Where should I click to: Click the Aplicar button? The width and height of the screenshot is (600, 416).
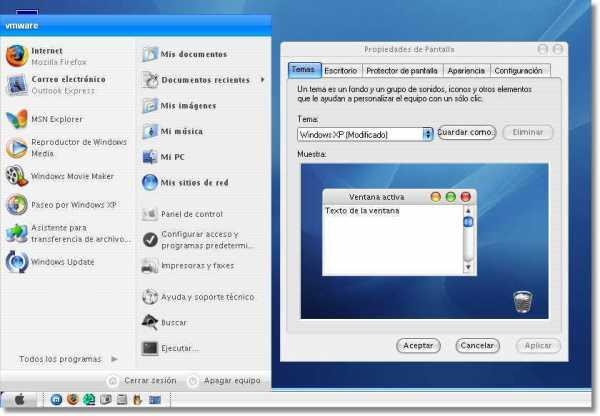tap(538, 346)
